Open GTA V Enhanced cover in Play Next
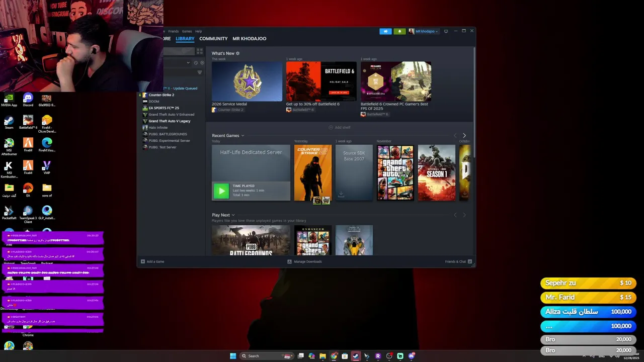Viewport: 644px width, 362px height. (x=313, y=240)
